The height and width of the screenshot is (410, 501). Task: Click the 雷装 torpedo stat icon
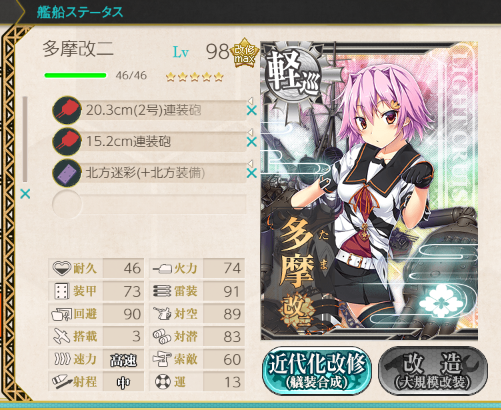[162, 291]
